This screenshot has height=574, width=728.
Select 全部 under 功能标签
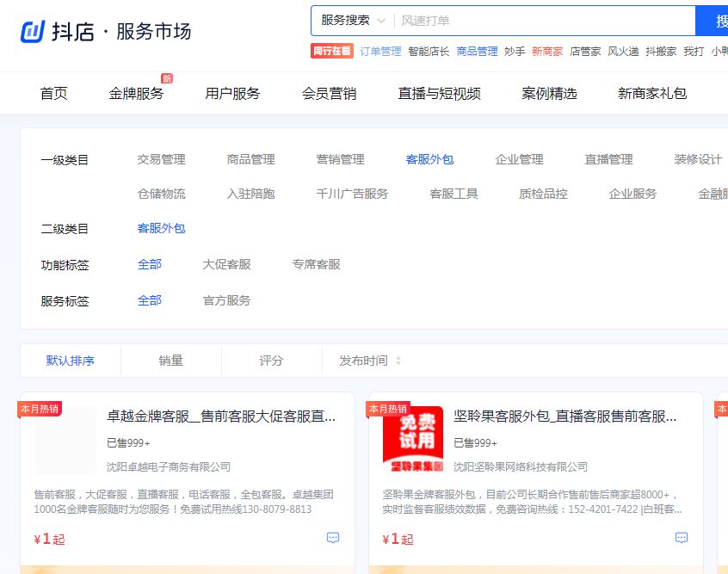point(149,264)
